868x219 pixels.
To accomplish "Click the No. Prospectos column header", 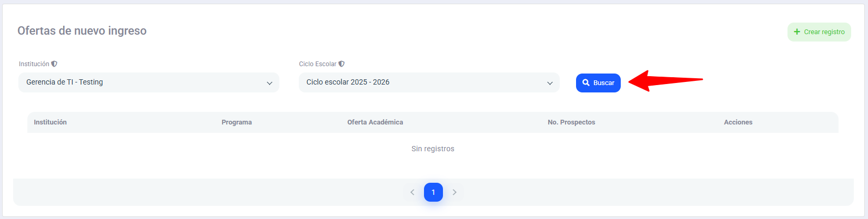I will [x=571, y=122].
